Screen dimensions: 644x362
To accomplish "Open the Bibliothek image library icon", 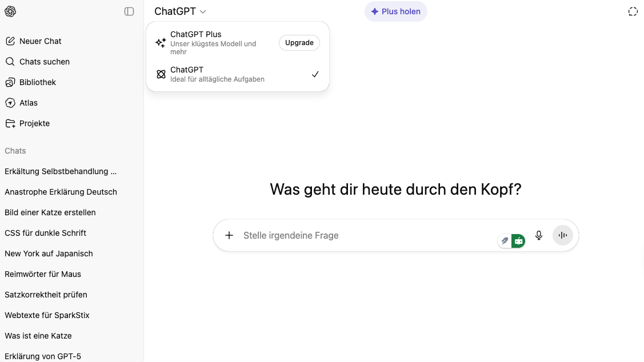I will click(x=10, y=82).
